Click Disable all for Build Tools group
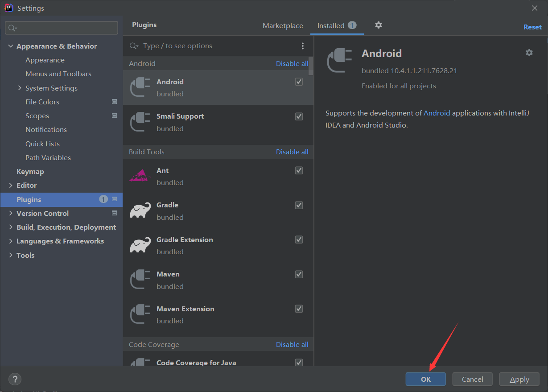This screenshot has height=392, width=548. [x=292, y=152]
